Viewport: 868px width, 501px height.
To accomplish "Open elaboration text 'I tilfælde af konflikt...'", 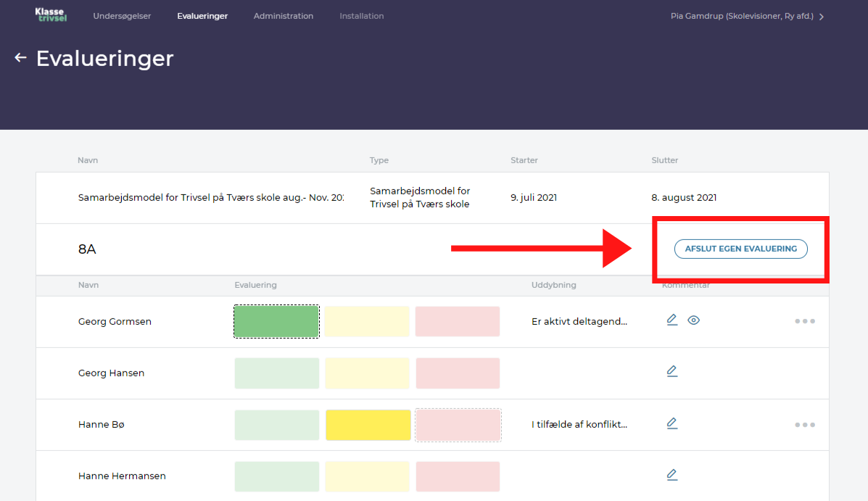I will (579, 425).
